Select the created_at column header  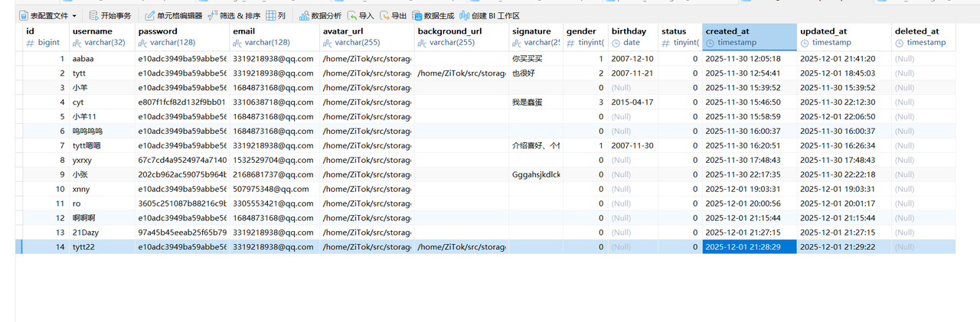pos(750,37)
